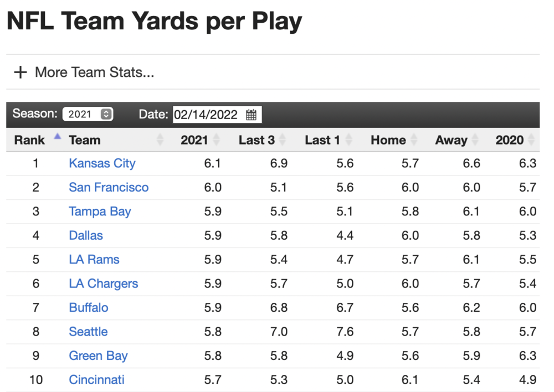The width and height of the screenshot is (554, 392).
Task: Sort by the Team column arrows
Action: click(x=160, y=140)
